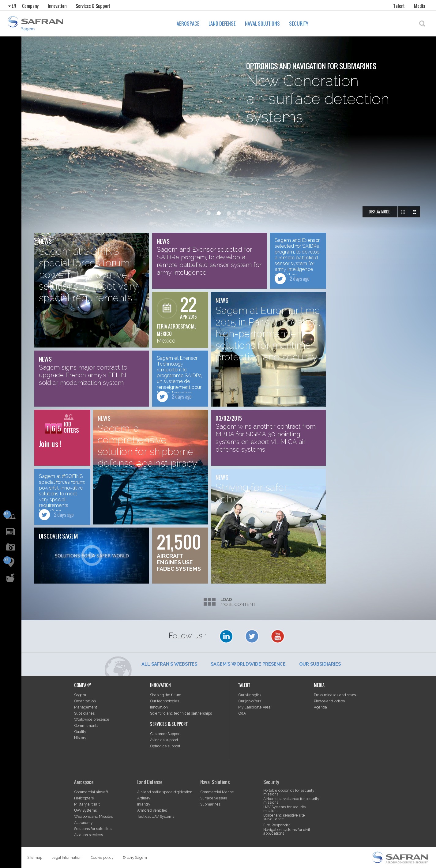
Task: Open the news sidebar icon
Action: click(10, 532)
